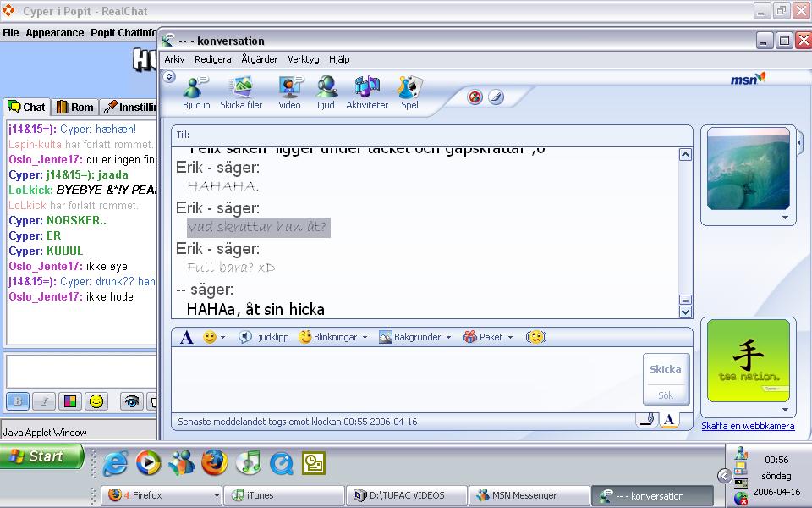This screenshot has width=812, height=508.
Task: Toggle the eye icon in RealChat
Action: [132, 400]
